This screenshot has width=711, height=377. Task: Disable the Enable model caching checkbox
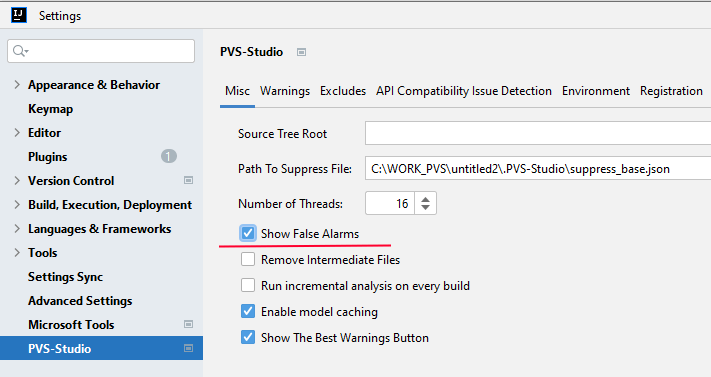[x=248, y=311]
